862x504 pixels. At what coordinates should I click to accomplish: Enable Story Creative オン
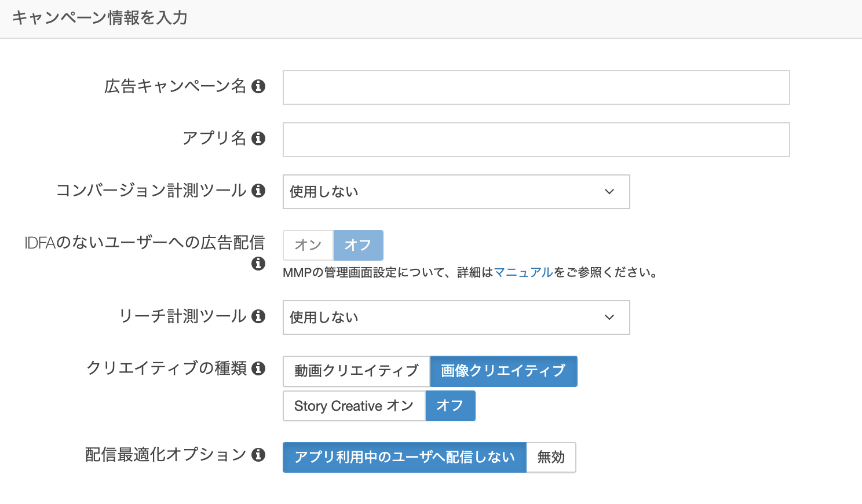(354, 406)
